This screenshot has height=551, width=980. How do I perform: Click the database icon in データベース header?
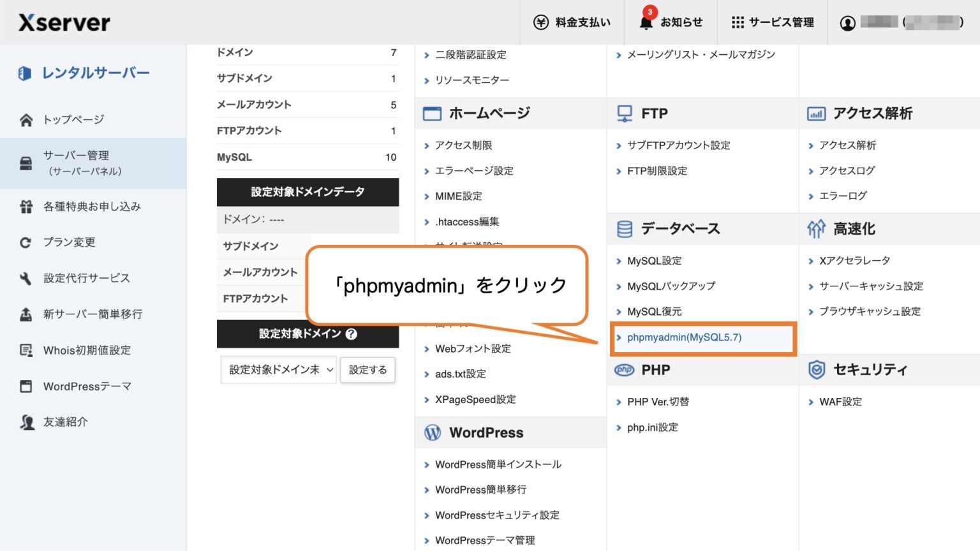point(624,228)
